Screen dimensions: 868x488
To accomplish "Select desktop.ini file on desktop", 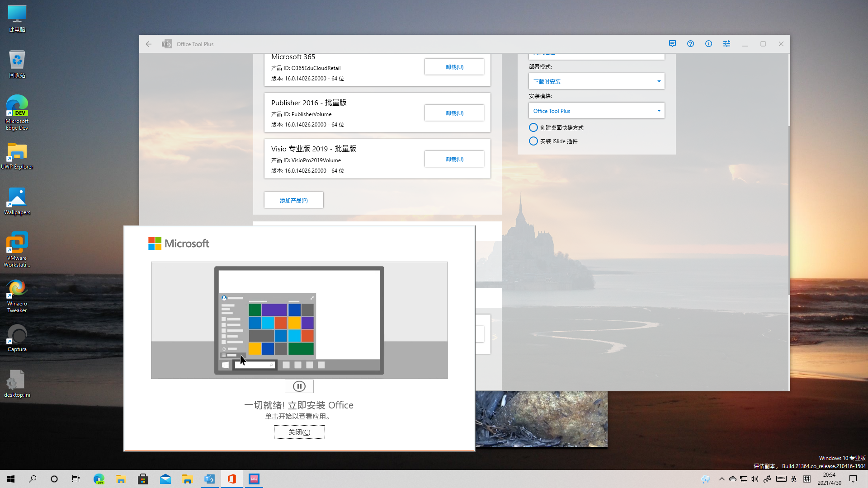I will click(x=17, y=384).
